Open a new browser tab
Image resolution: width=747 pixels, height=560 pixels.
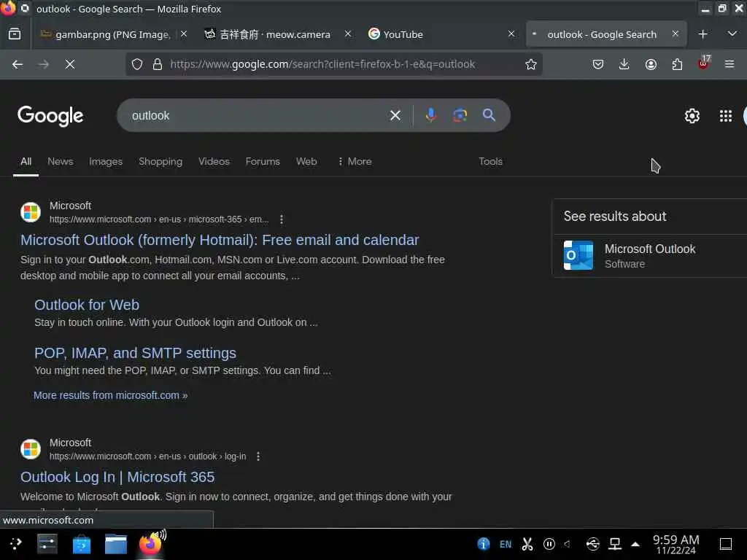pyautogui.click(x=703, y=34)
